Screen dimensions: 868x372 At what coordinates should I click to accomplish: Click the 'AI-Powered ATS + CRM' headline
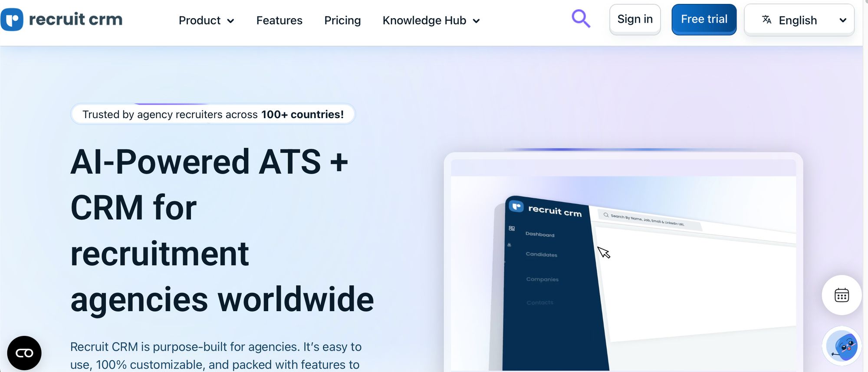(x=222, y=230)
